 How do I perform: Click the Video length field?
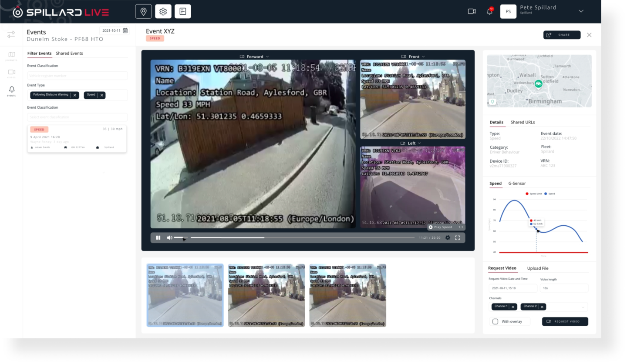[x=564, y=288]
